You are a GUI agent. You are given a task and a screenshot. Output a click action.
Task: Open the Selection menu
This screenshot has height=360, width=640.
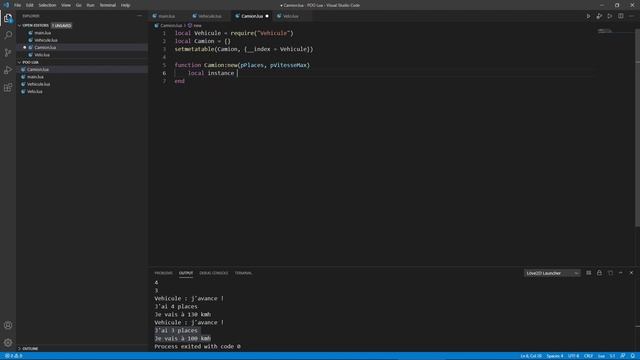(x=47, y=5)
